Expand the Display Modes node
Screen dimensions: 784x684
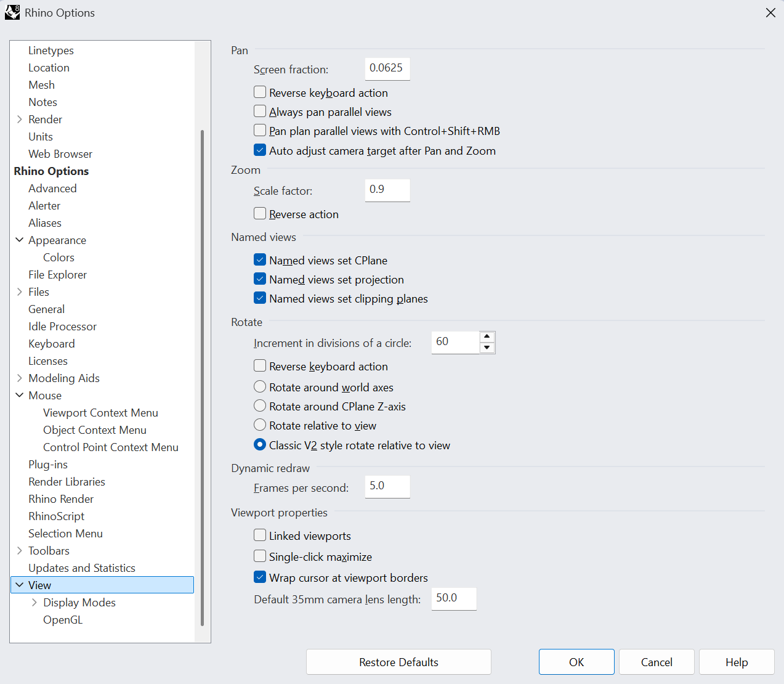tap(34, 602)
